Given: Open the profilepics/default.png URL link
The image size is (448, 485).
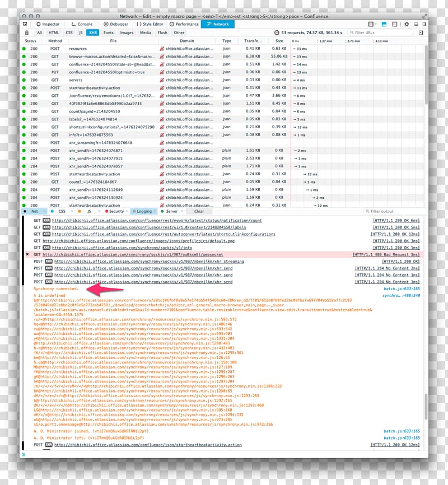Looking at the screenshot, I should point(139,241).
